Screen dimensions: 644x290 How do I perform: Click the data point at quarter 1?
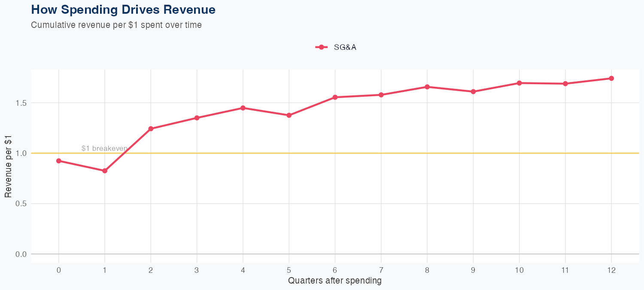point(105,171)
